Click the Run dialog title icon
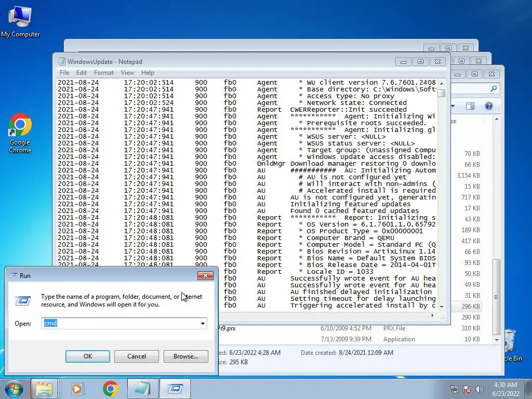This screenshot has height=399, width=532. (14, 275)
